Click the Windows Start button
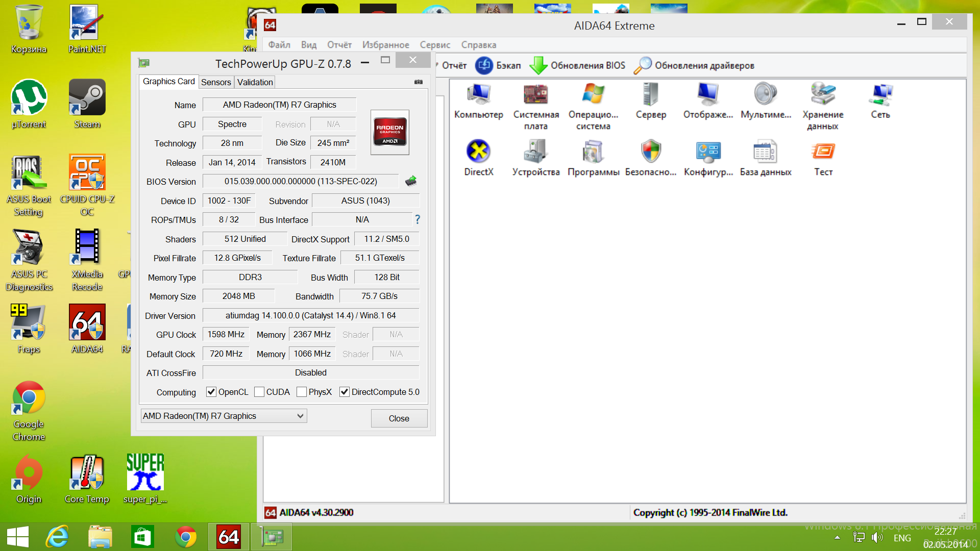The width and height of the screenshot is (980, 551). (18, 537)
